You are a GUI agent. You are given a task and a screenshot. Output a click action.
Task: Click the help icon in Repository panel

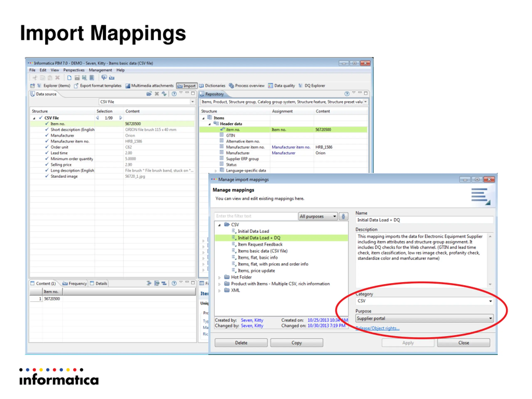(x=347, y=94)
